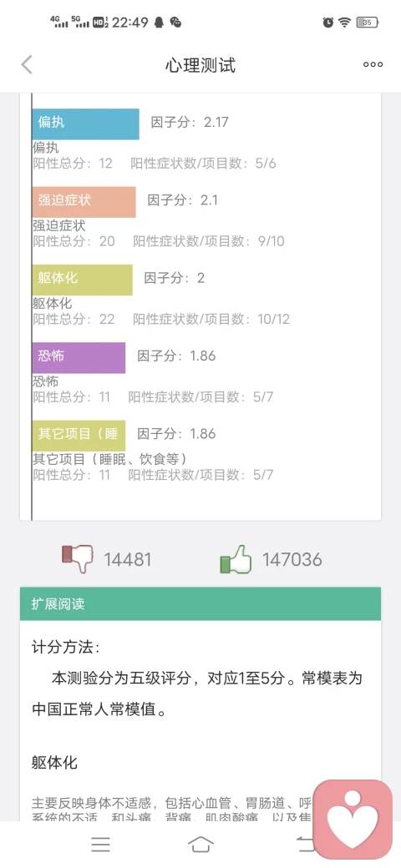
Task: Open the three-dot more options menu
Action: tap(373, 65)
